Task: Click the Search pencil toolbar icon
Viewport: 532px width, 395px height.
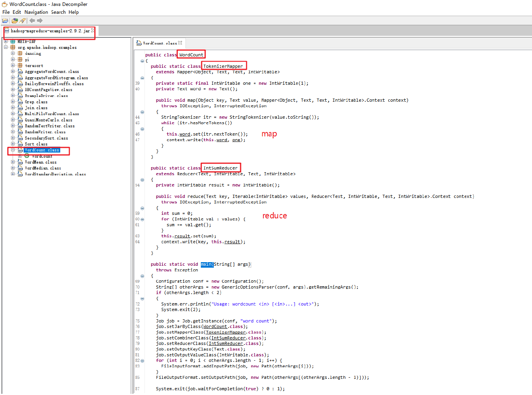Action: coord(22,20)
